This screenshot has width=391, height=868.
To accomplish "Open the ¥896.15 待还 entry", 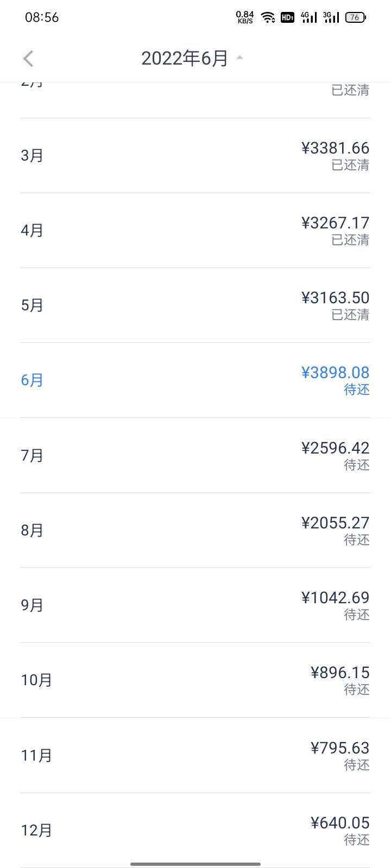I will tap(340, 680).
